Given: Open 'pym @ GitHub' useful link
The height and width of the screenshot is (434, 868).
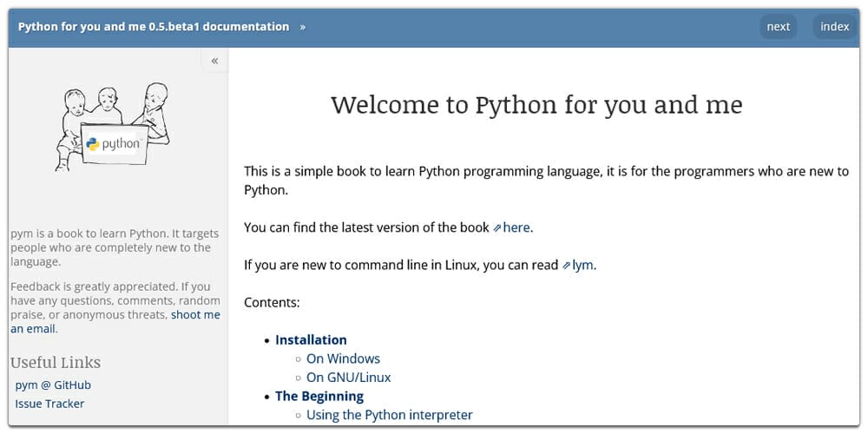Looking at the screenshot, I should click(x=53, y=385).
